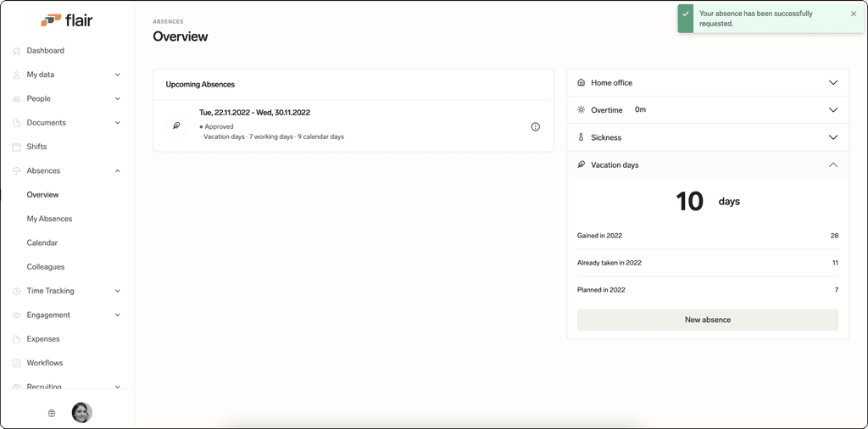Expand the Time Tracking menu
This screenshot has width=868, height=429.
(117, 291)
